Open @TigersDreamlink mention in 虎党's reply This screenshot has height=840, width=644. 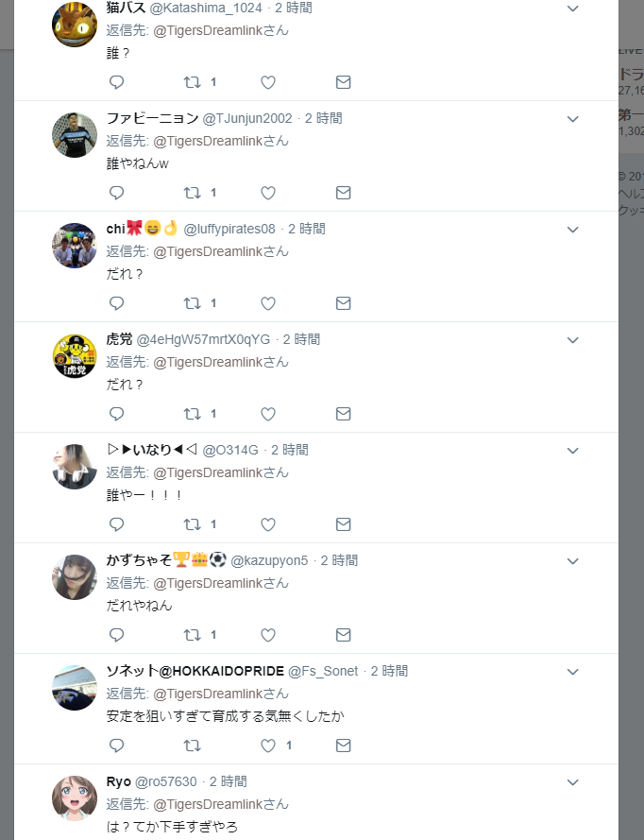coord(221,362)
